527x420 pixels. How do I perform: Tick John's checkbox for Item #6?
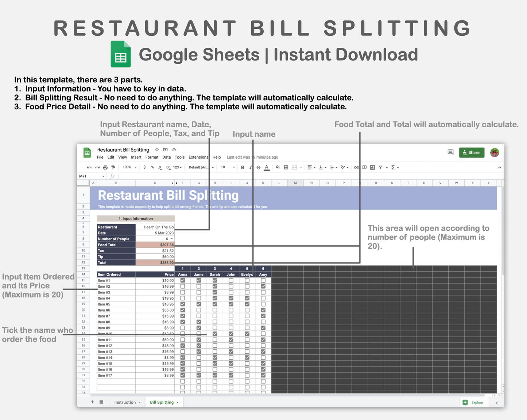point(231,310)
